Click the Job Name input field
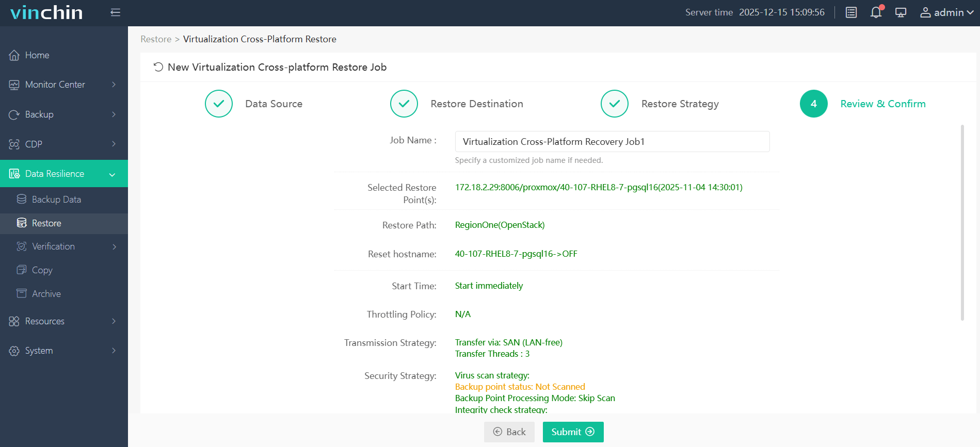The image size is (980, 447). click(612, 142)
